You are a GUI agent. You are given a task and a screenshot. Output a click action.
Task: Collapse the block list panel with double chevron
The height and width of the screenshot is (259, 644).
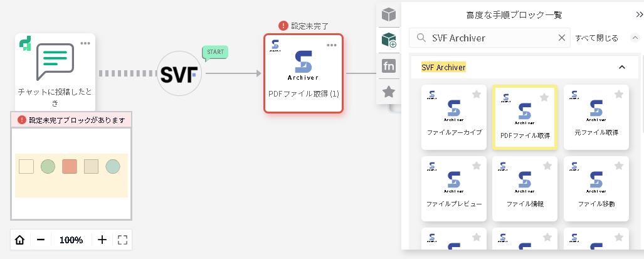click(639, 14)
